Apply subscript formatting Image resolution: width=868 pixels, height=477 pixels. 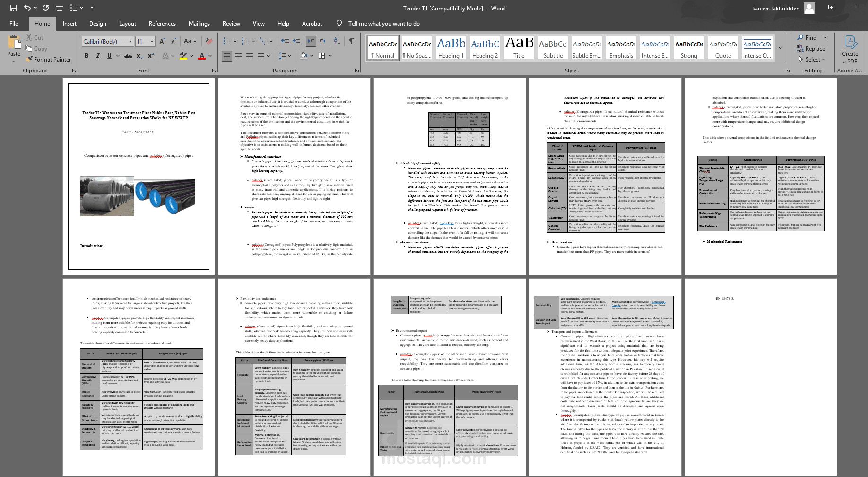(139, 56)
